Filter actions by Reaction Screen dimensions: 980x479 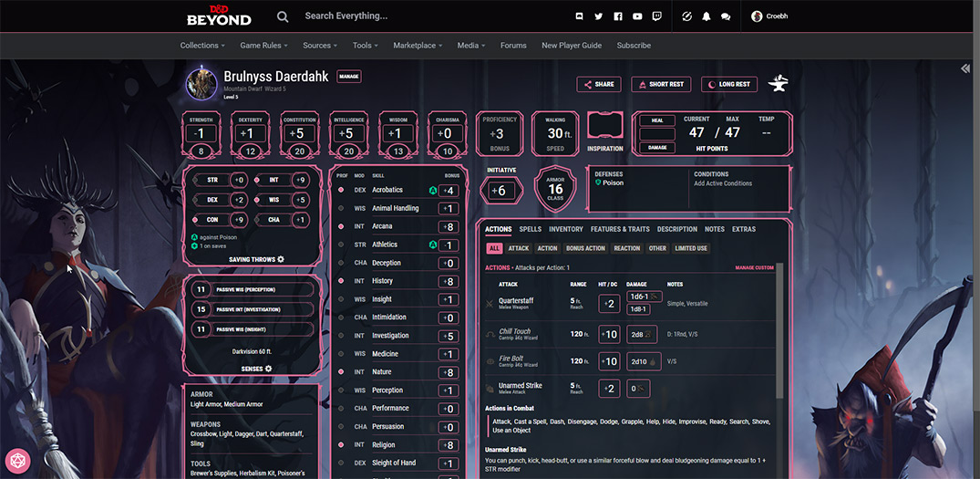coord(626,248)
